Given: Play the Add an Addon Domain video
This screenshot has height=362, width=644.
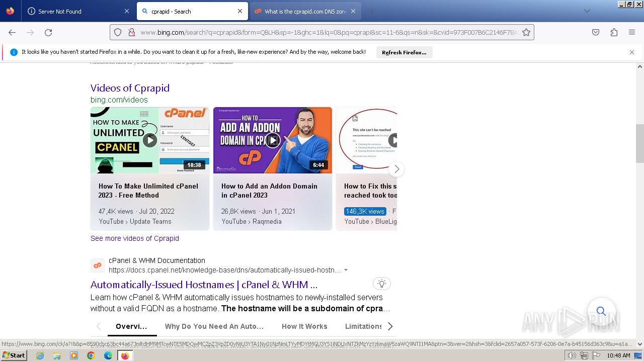Looking at the screenshot, I should point(273,140).
